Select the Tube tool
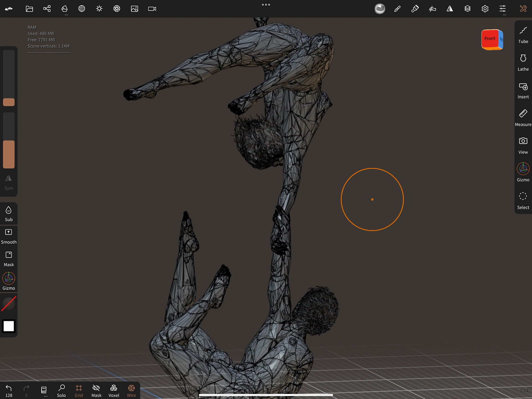This screenshot has width=532, height=399. tap(523, 35)
